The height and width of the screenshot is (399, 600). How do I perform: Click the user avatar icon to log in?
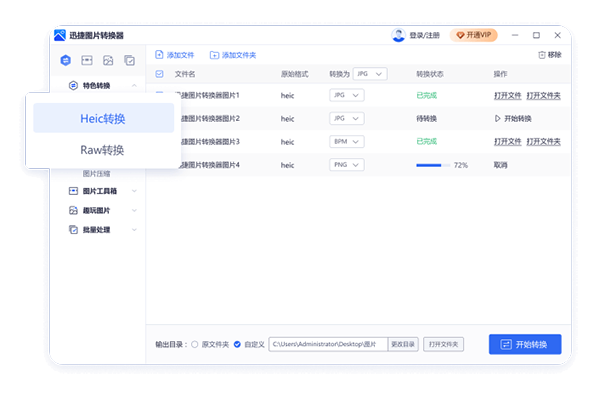[398, 35]
